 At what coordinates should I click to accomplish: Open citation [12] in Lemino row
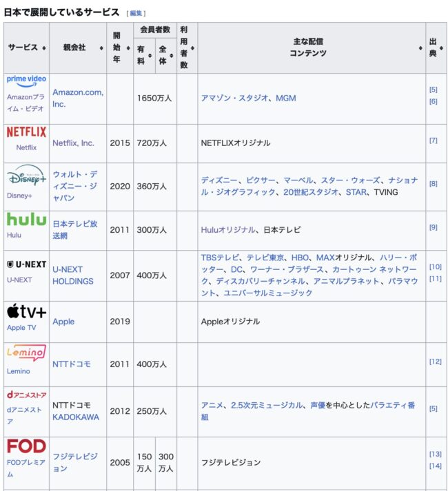click(435, 362)
